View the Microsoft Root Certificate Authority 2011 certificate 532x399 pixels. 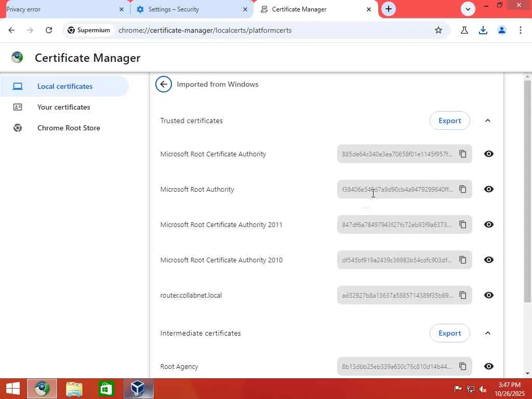[x=488, y=224]
